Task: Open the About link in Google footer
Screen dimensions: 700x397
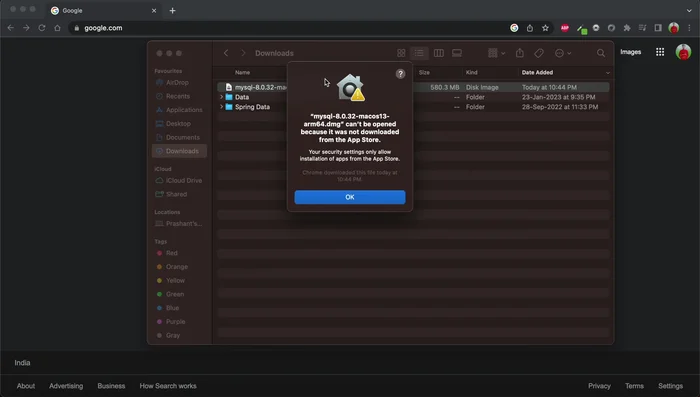Action: tap(26, 386)
